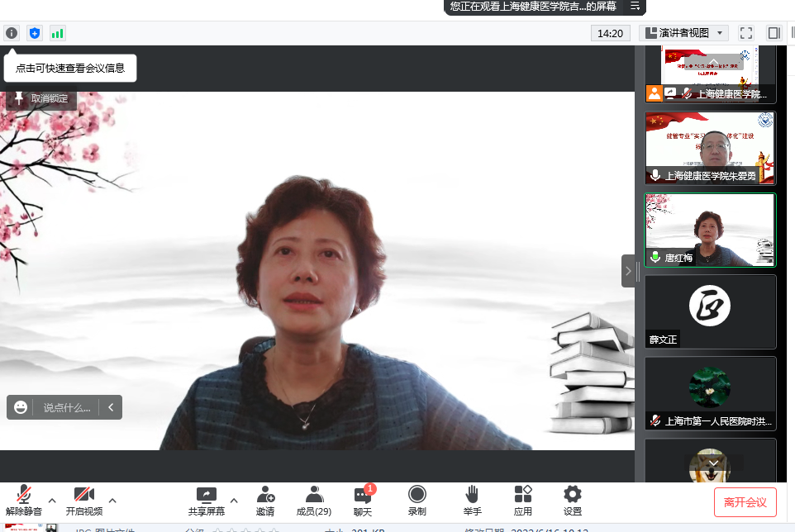Open Speaker View (演讲者视图) dropdown

pos(683,33)
